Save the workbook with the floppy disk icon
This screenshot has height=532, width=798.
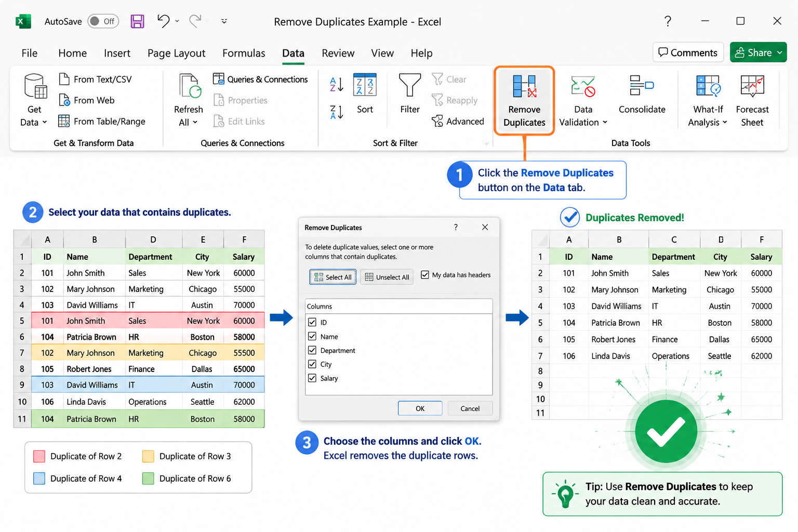[x=137, y=21]
